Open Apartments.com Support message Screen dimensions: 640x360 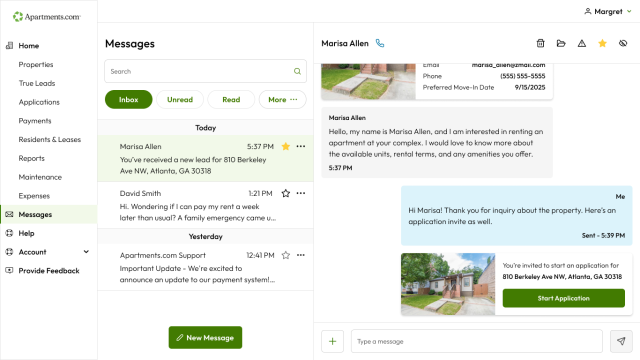[x=205, y=267]
